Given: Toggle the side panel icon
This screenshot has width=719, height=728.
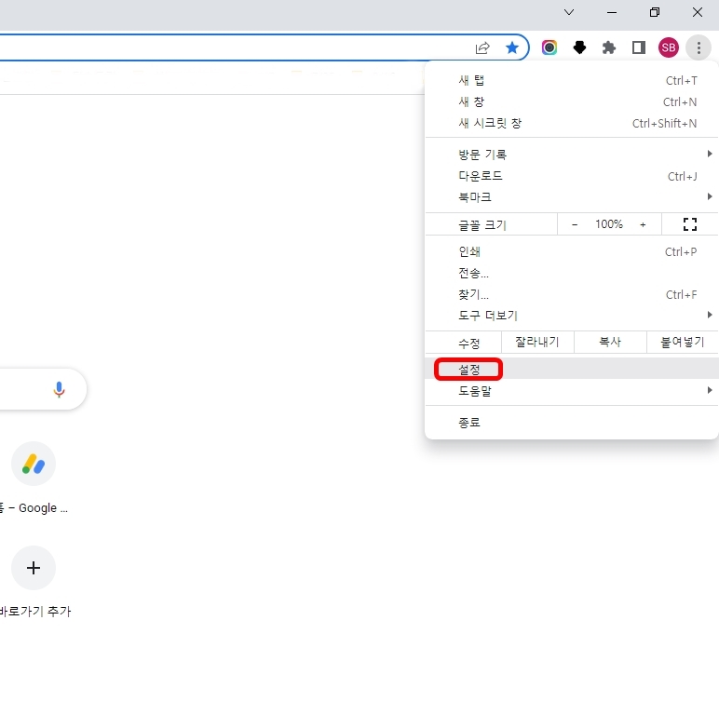Looking at the screenshot, I should pyautogui.click(x=639, y=47).
